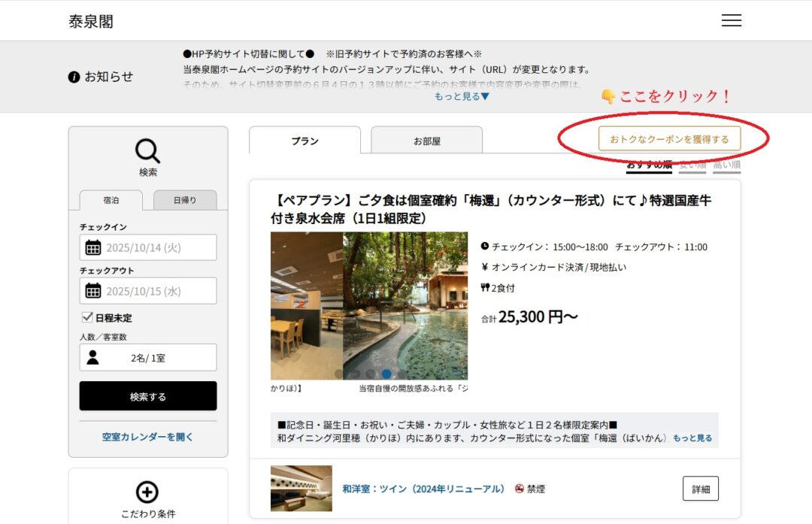
Task: Open the 2名/1室 guest selector
Action: (148, 358)
